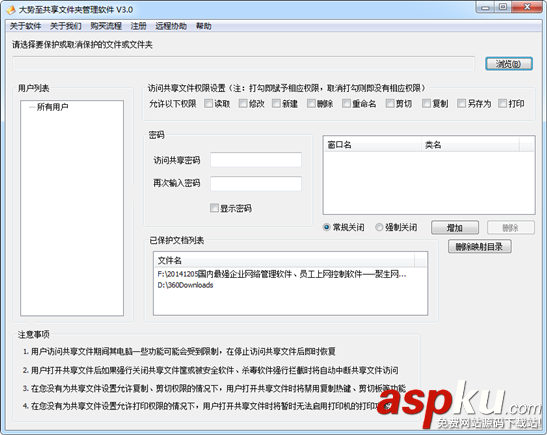Select the F:\20141205 protected file entry

click(x=282, y=274)
